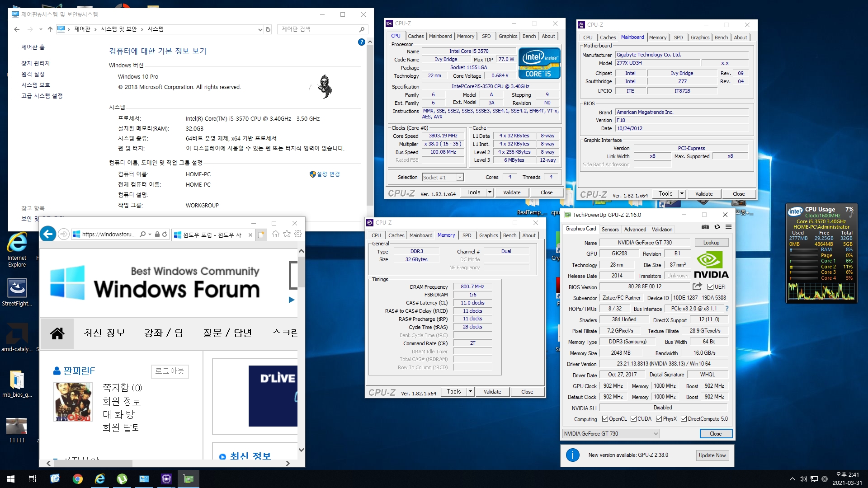The height and width of the screenshot is (488, 868).
Task: Open Advanced tab in GPU-Z
Action: coord(635,230)
